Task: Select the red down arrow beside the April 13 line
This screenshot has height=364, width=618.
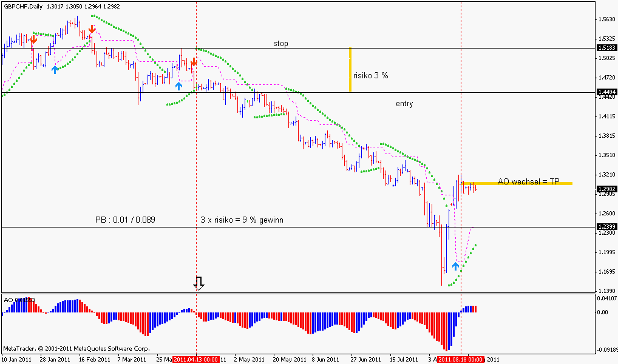Action: (x=194, y=62)
